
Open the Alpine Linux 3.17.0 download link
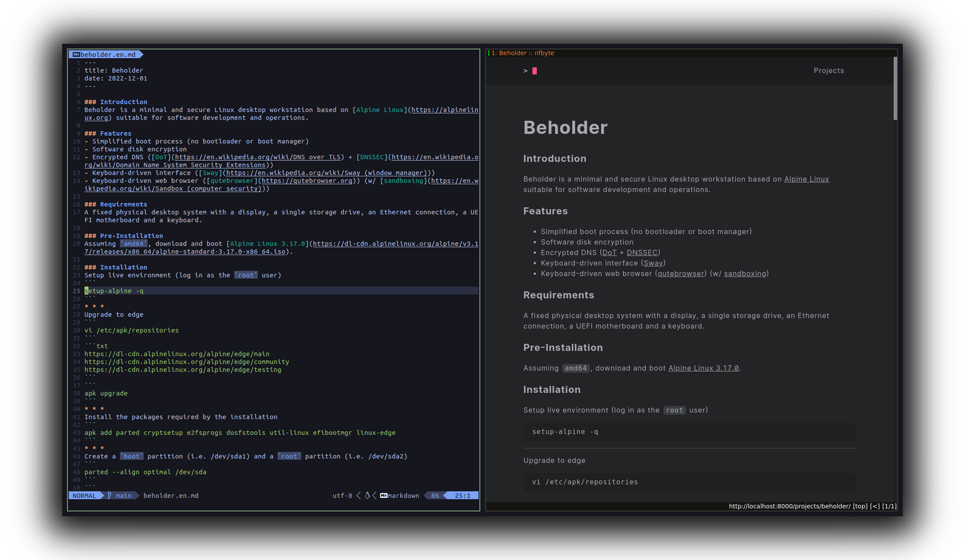click(703, 368)
